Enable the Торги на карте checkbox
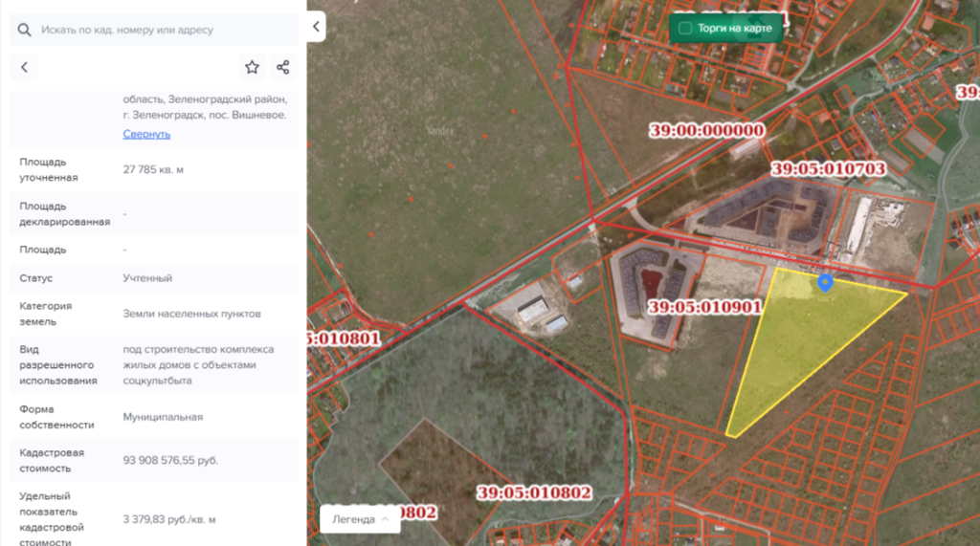 (685, 28)
